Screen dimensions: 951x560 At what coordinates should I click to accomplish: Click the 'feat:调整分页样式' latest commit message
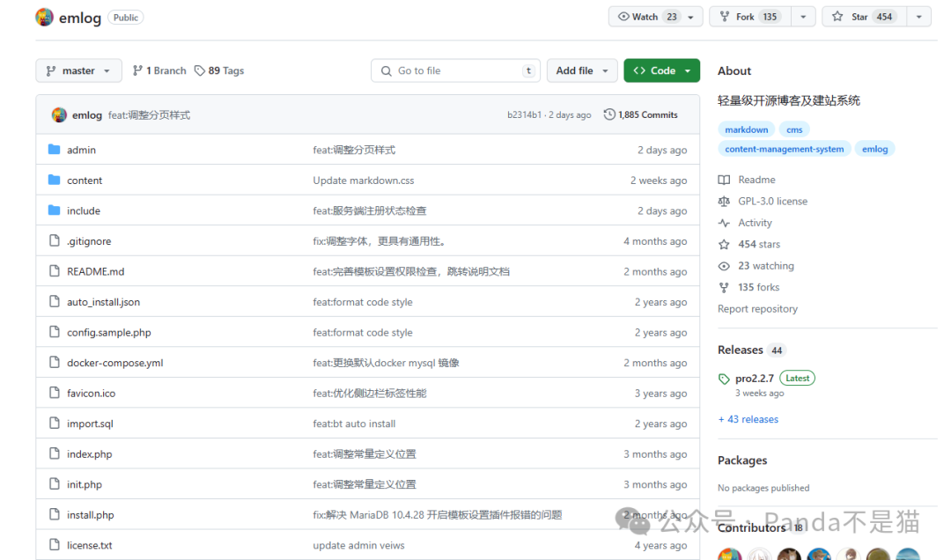(x=149, y=114)
